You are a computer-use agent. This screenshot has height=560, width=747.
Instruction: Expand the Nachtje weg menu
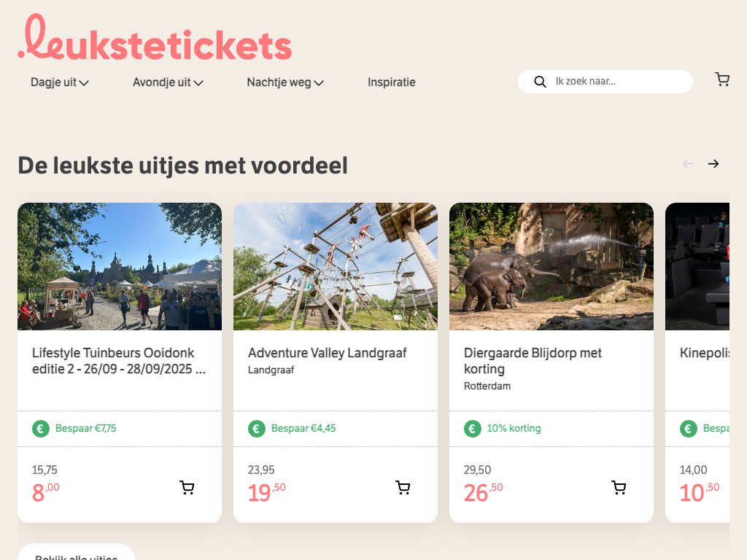click(285, 82)
